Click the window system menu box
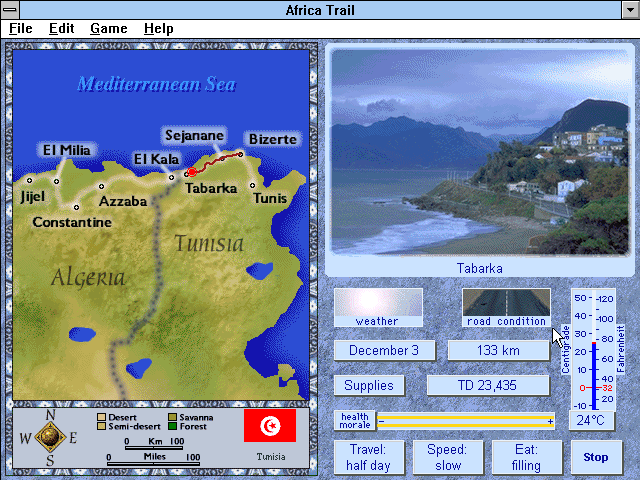640x480 pixels. (10, 10)
